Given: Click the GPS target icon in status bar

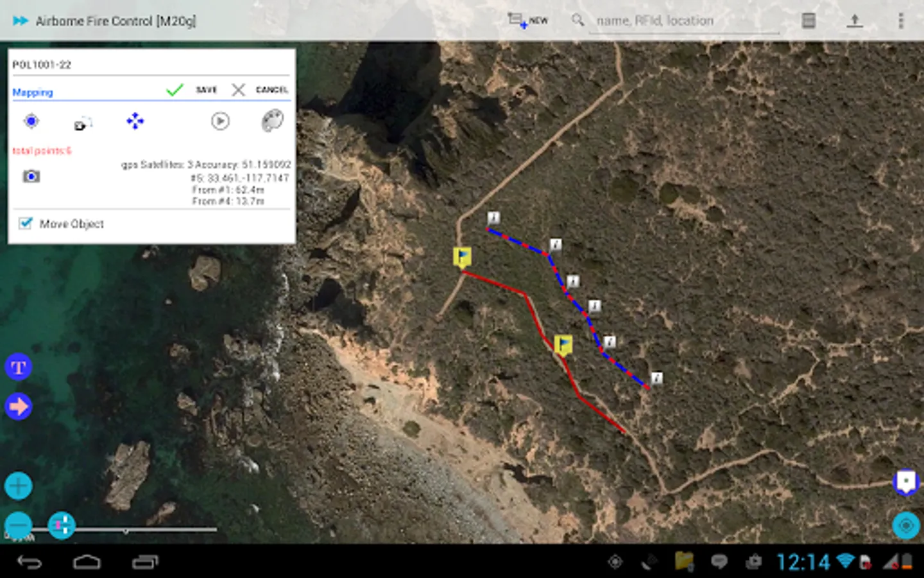Looking at the screenshot, I should (x=615, y=562).
